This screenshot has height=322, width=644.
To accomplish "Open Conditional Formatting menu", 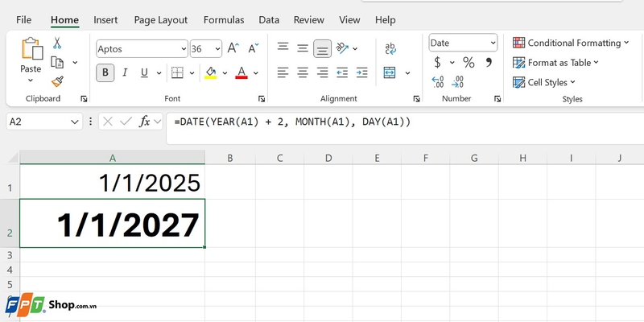I will pos(571,43).
